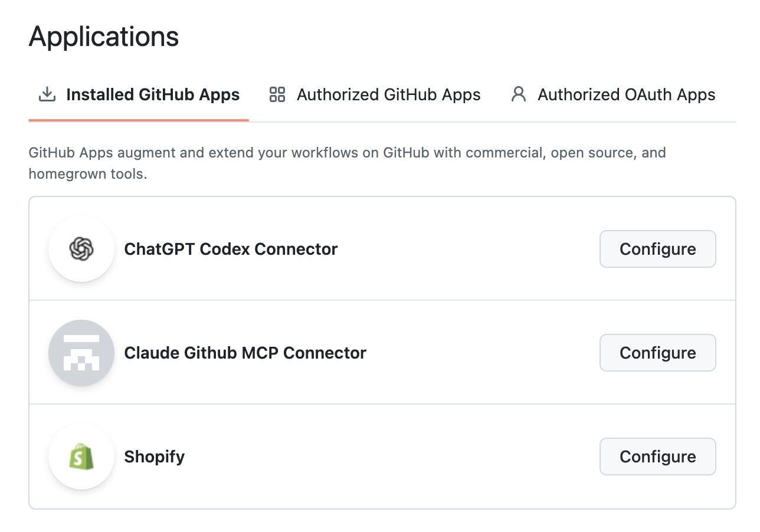
Task: Configure the Claude Github MCP Connector app
Action: 658,353
